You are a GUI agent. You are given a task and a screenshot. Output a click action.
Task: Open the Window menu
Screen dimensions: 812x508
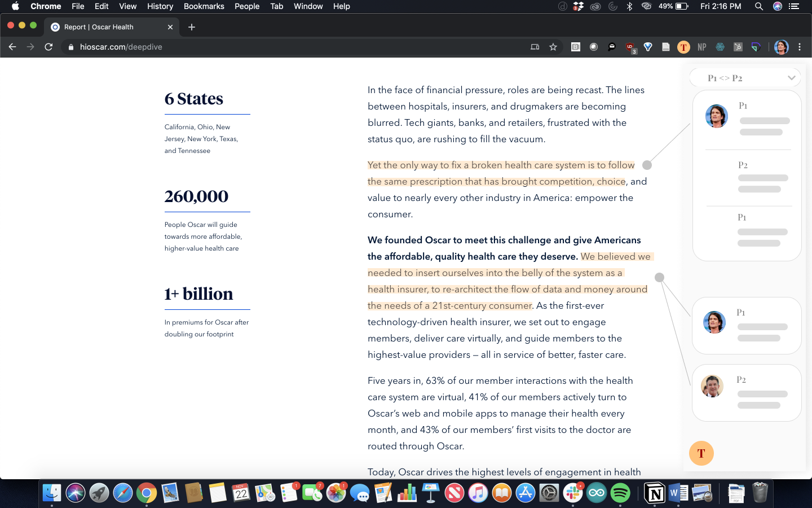(x=308, y=6)
